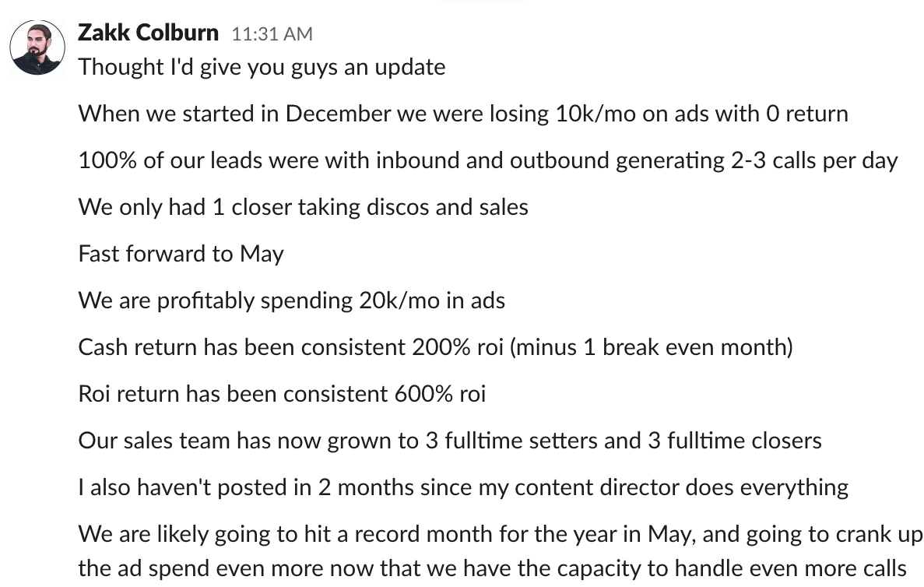
Task: Click the final line about handling more calls
Action: coord(492,568)
